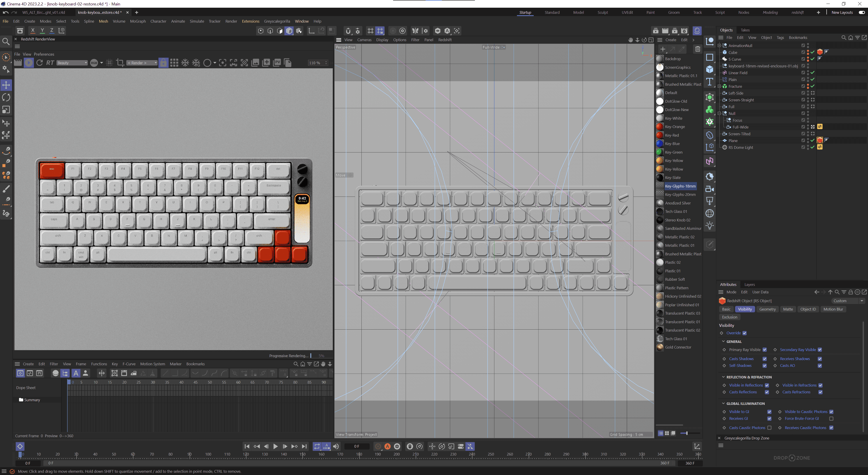
Task: Select the Key-Orange material swatch
Action: tap(660, 127)
